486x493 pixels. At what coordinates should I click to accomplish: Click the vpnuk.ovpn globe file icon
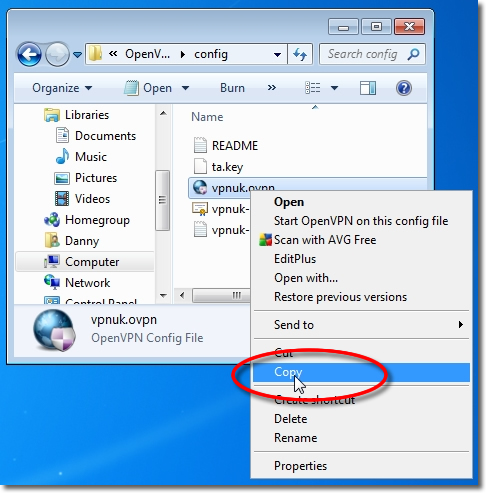200,187
